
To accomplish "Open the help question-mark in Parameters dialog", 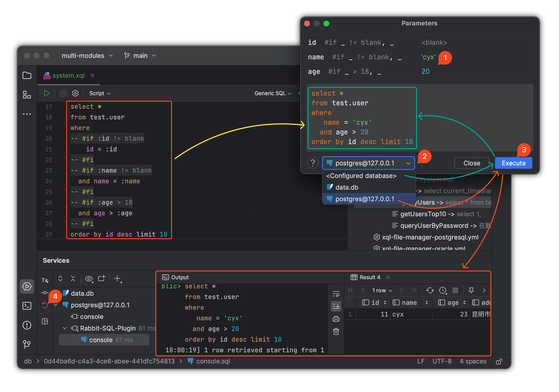I will pos(313,163).
